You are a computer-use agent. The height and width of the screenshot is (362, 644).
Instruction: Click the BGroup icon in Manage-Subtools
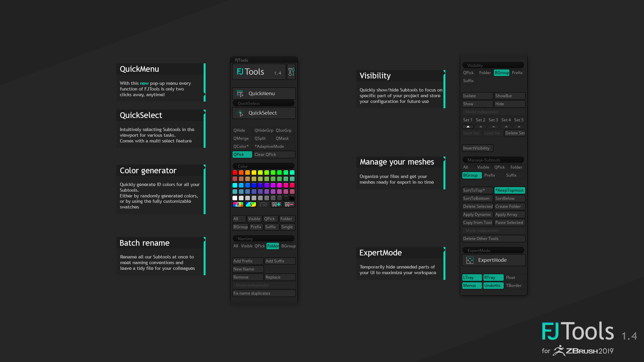471,175
